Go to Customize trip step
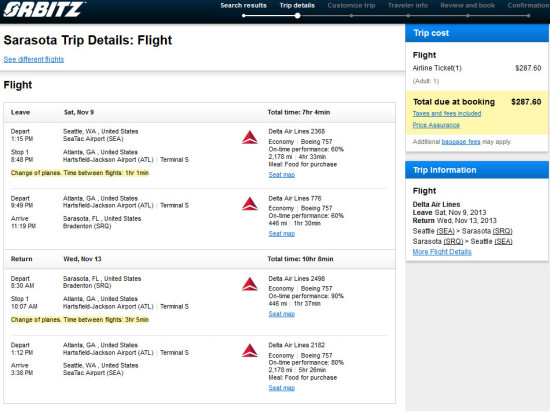Viewport: 550px width, 412px height. tap(351, 6)
